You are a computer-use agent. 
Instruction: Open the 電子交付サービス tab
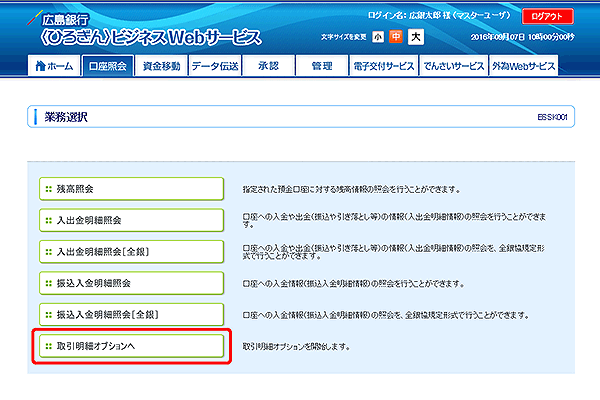[383, 66]
